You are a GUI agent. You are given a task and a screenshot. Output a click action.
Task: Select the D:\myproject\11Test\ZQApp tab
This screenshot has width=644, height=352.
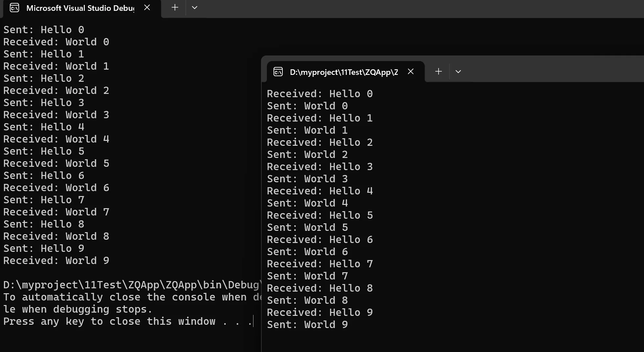tap(344, 72)
